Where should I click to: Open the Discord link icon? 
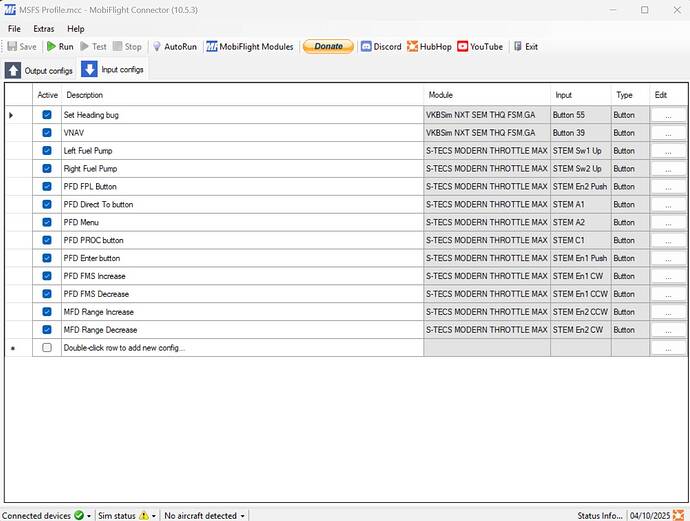click(x=366, y=47)
